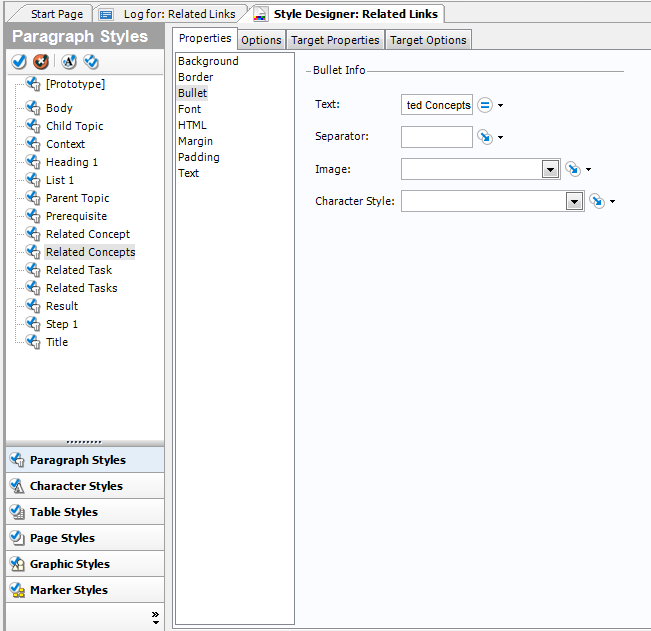The image size is (651, 631).
Task: Select Heading 1 paragraph style
Action: click(x=72, y=162)
